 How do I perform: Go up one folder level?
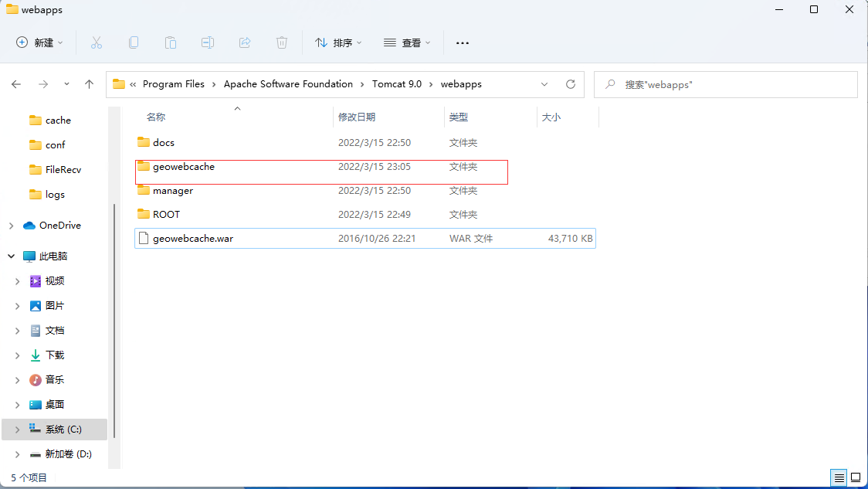pos(89,84)
